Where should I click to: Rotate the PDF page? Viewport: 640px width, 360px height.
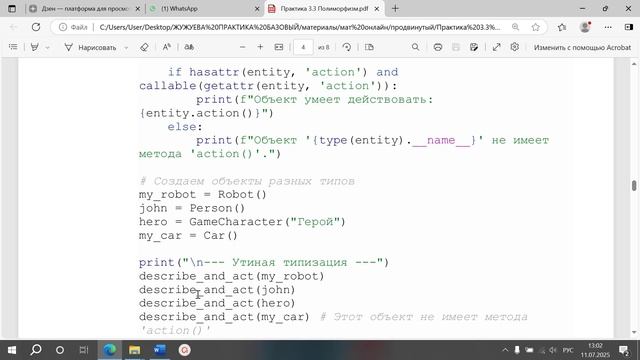point(347,47)
